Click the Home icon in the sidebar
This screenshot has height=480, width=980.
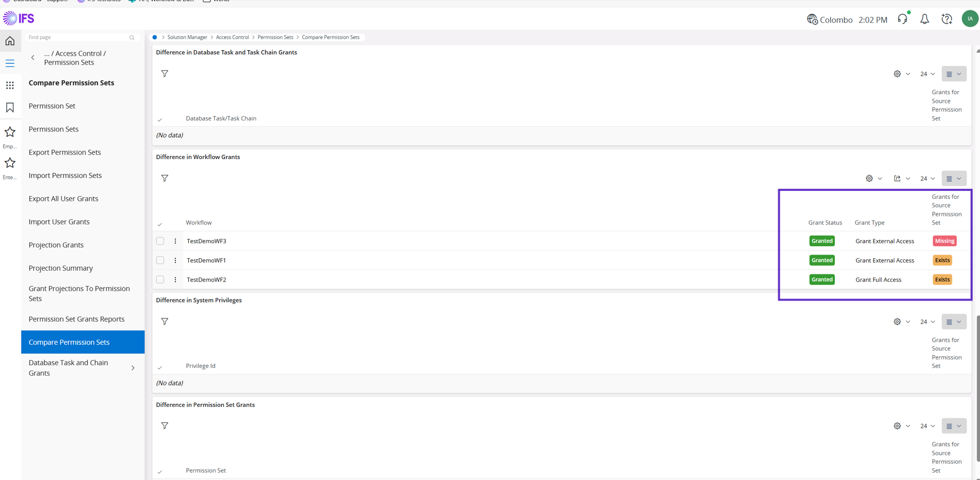click(10, 40)
